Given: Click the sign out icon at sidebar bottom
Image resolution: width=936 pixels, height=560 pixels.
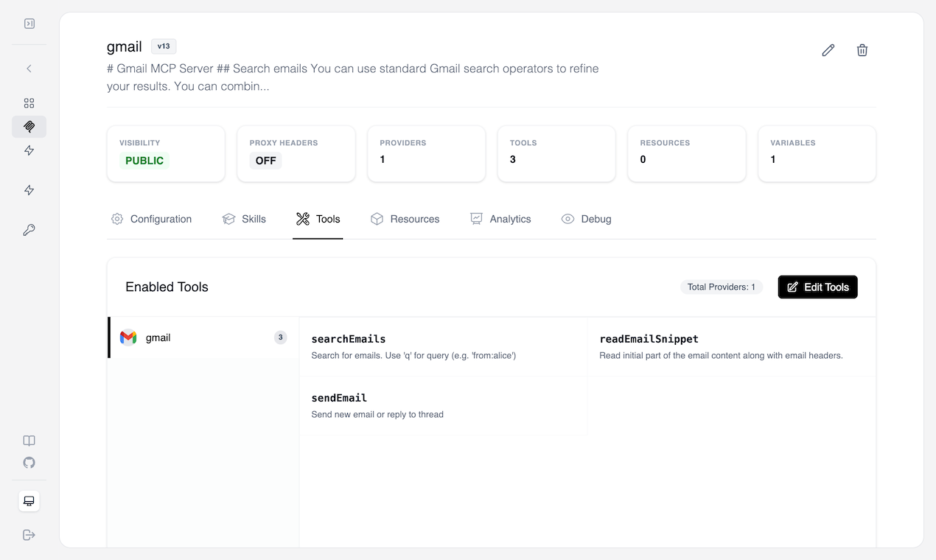Looking at the screenshot, I should (29, 534).
